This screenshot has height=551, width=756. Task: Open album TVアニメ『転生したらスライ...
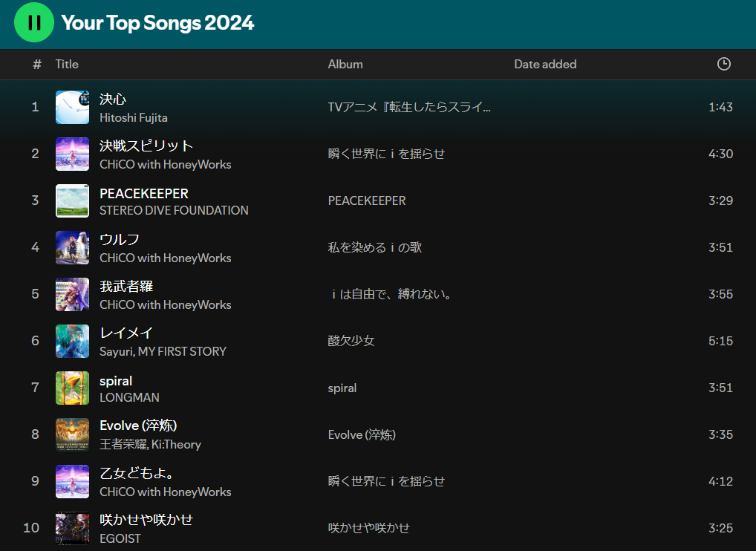coord(409,107)
